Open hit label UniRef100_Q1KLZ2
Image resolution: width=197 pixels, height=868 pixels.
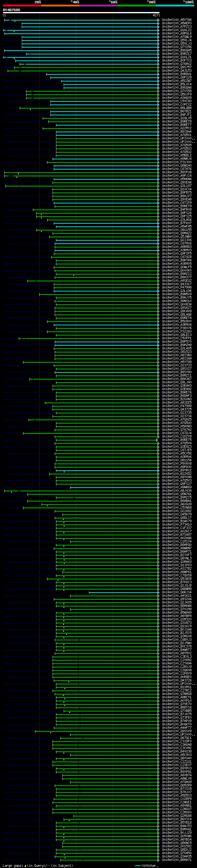(x=177, y=30)
